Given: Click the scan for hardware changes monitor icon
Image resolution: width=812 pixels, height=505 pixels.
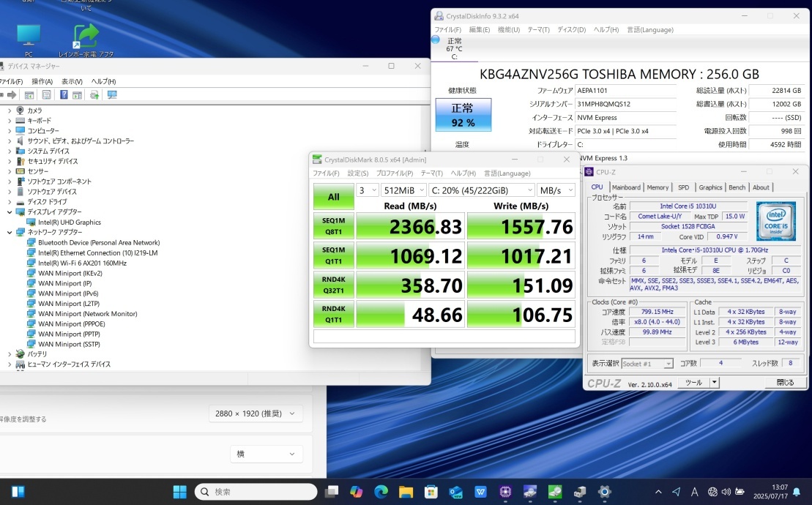Looking at the screenshot, I should click(112, 95).
